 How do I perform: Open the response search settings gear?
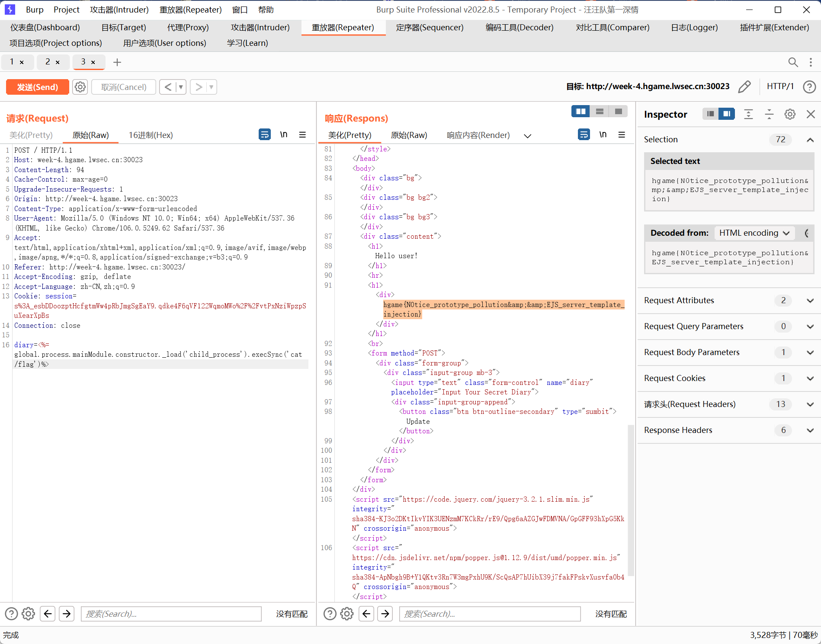[346, 614]
